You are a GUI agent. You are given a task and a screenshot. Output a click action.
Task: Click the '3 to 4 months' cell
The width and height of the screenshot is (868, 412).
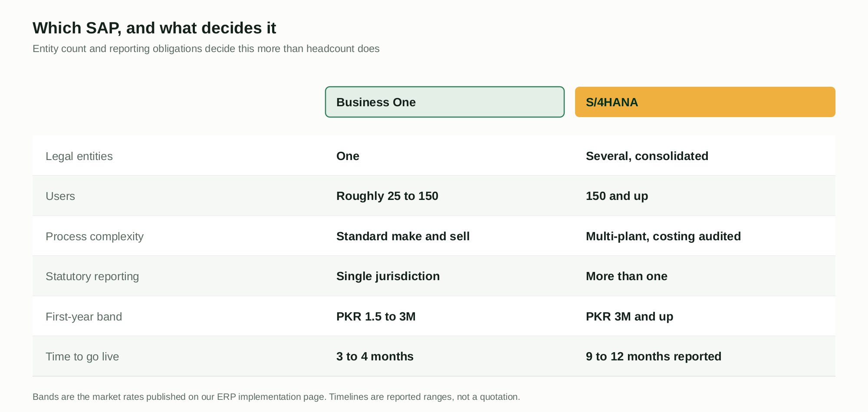coord(375,356)
